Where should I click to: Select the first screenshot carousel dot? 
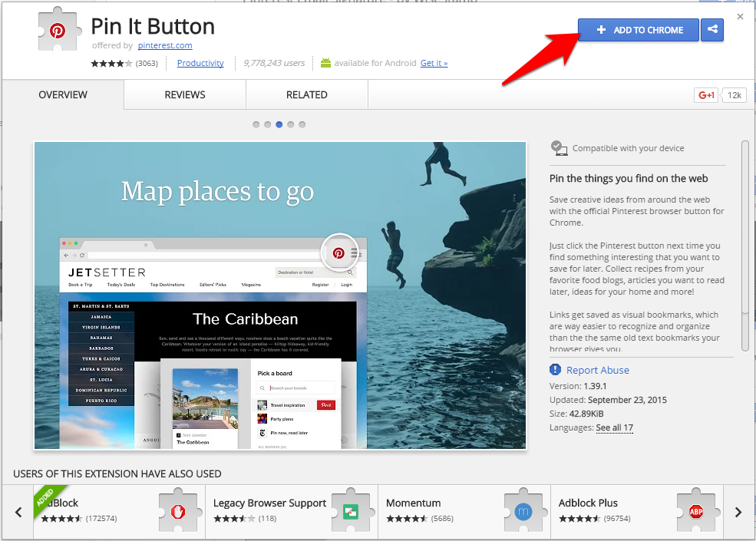pos(256,124)
